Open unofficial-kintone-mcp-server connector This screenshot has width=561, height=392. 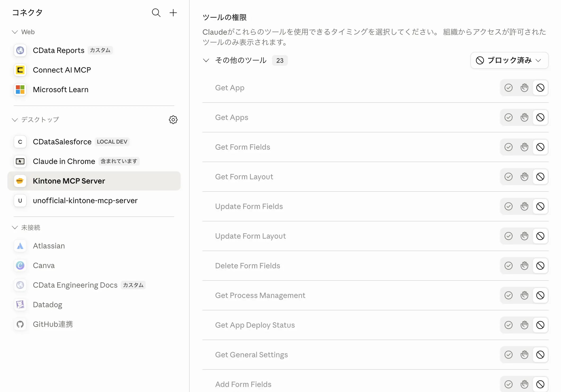coord(94,201)
